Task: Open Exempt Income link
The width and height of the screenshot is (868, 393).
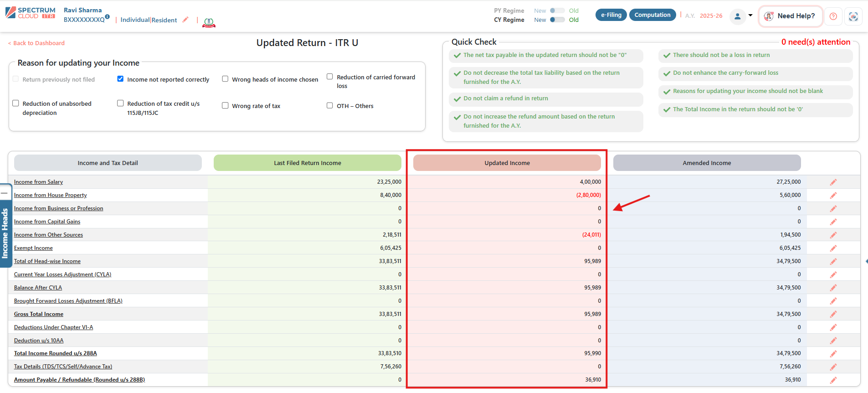Action: (x=33, y=248)
